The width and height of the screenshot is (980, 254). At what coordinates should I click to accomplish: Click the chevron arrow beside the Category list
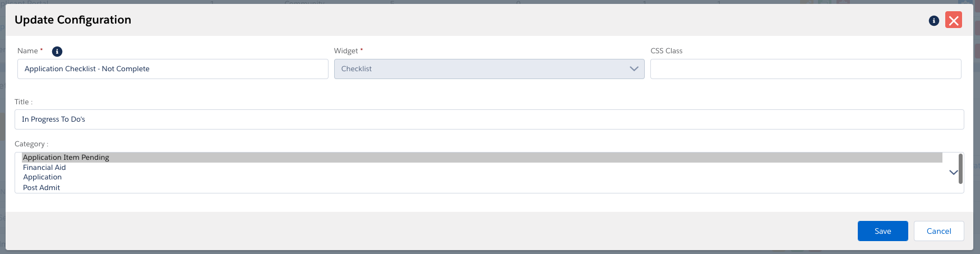tap(953, 173)
